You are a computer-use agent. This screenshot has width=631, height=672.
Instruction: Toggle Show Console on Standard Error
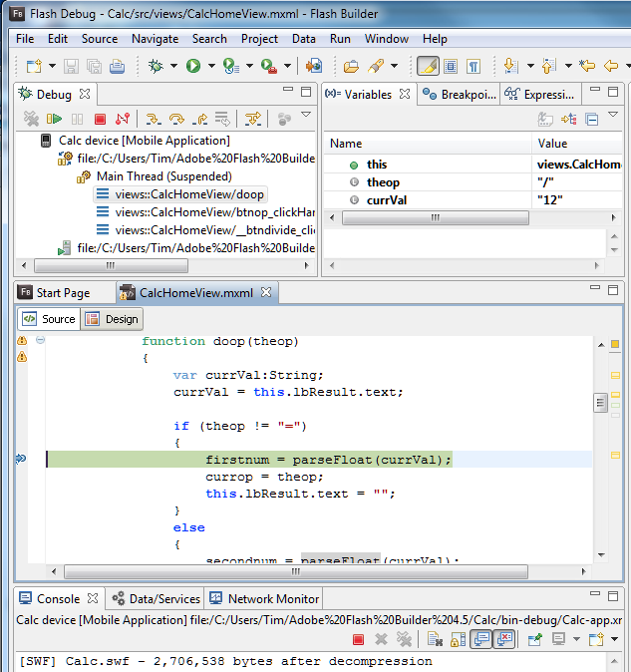[504, 640]
